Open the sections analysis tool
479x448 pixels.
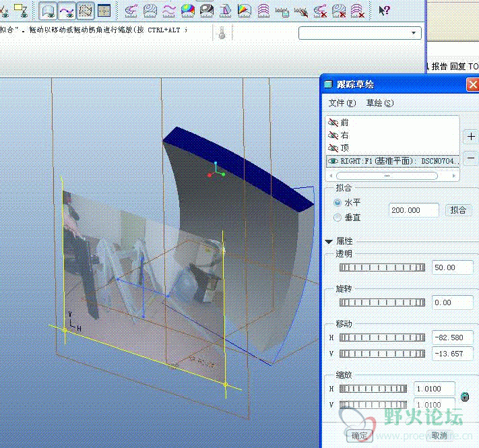(150, 11)
